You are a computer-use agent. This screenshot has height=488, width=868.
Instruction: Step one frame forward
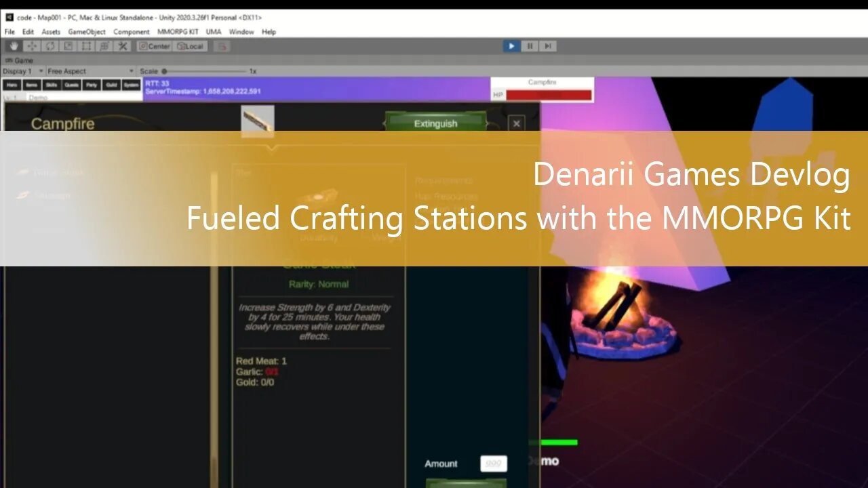(x=548, y=46)
